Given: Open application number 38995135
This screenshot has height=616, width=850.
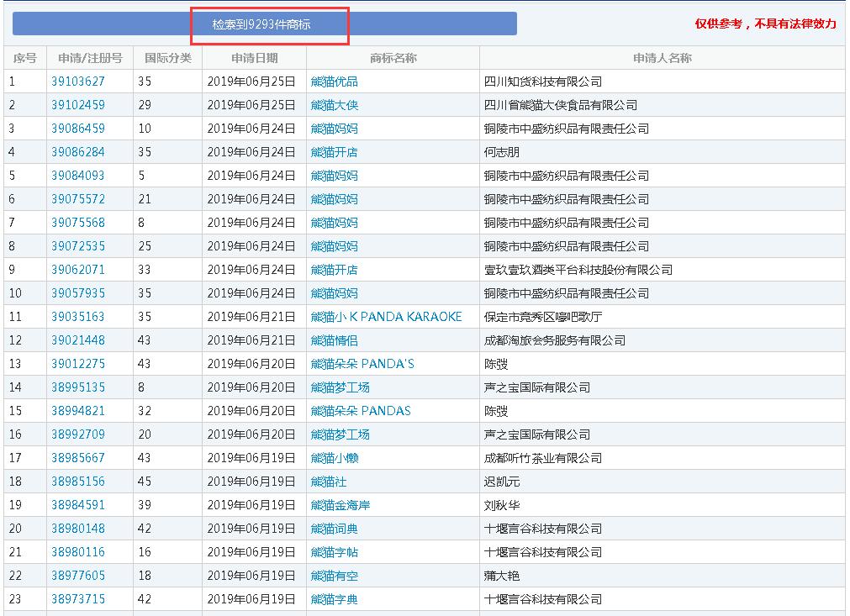Looking at the screenshot, I should (78, 387).
